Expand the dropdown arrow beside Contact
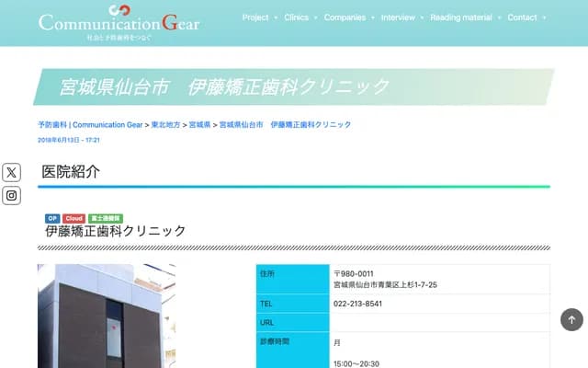The width and height of the screenshot is (588, 368). click(x=544, y=17)
